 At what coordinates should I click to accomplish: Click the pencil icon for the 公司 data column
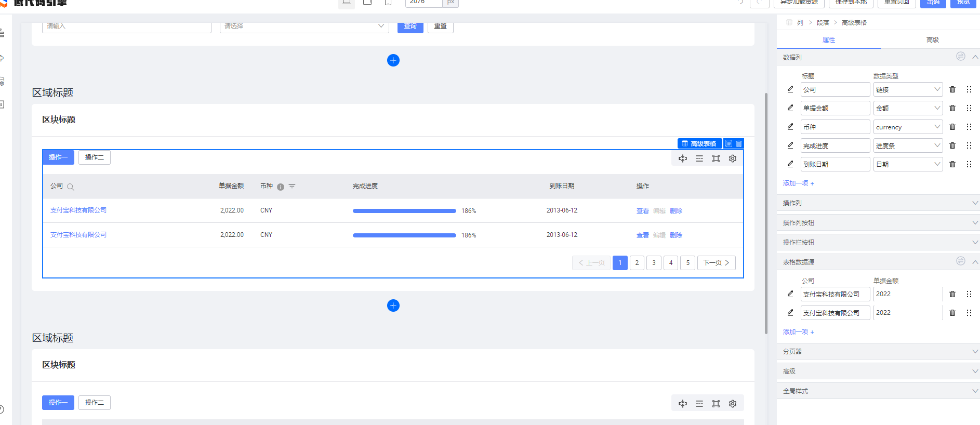tap(790, 89)
